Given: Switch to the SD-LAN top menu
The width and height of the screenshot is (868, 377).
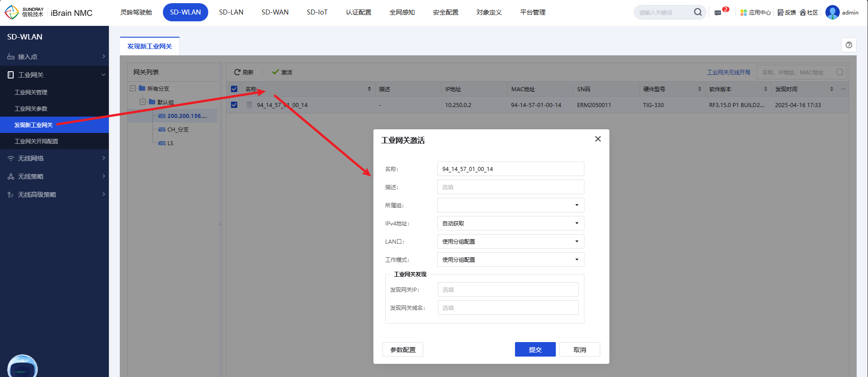Looking at the screenshot, I should (231, 12).
